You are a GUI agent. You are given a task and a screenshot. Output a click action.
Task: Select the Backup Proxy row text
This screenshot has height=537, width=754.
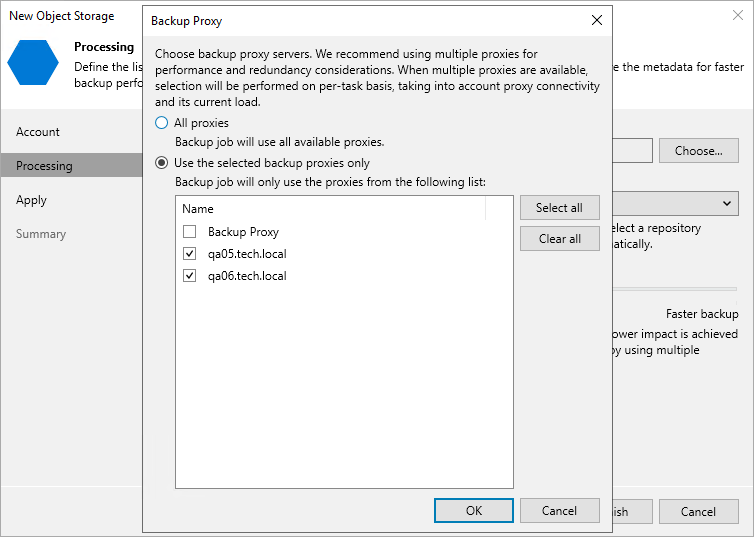pyautogui.click(x=243, y=232)
